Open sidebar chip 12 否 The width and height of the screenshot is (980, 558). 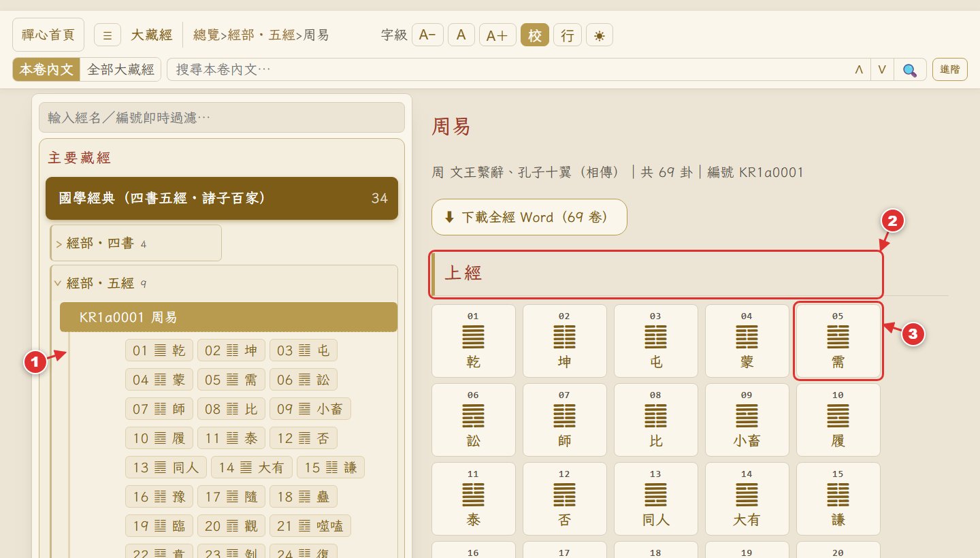point(304,438)
